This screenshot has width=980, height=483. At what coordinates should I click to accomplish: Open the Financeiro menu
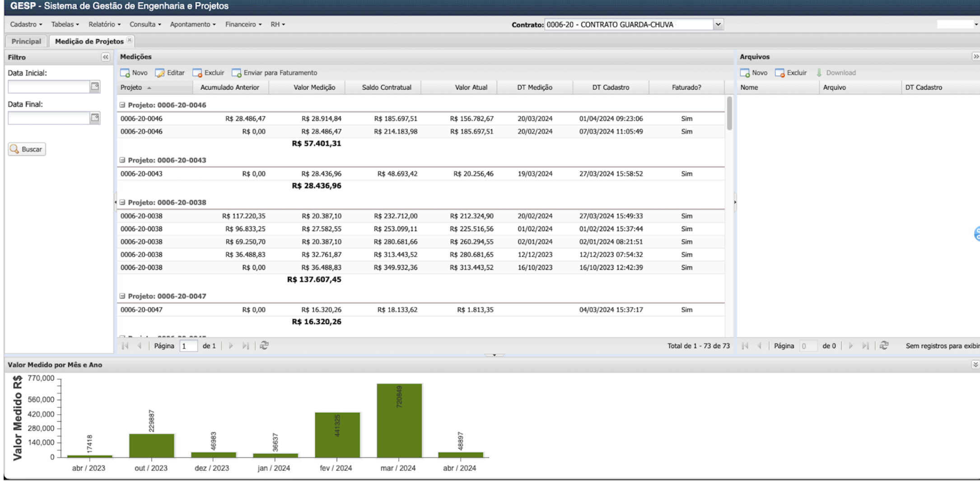[x=243, y=25]
